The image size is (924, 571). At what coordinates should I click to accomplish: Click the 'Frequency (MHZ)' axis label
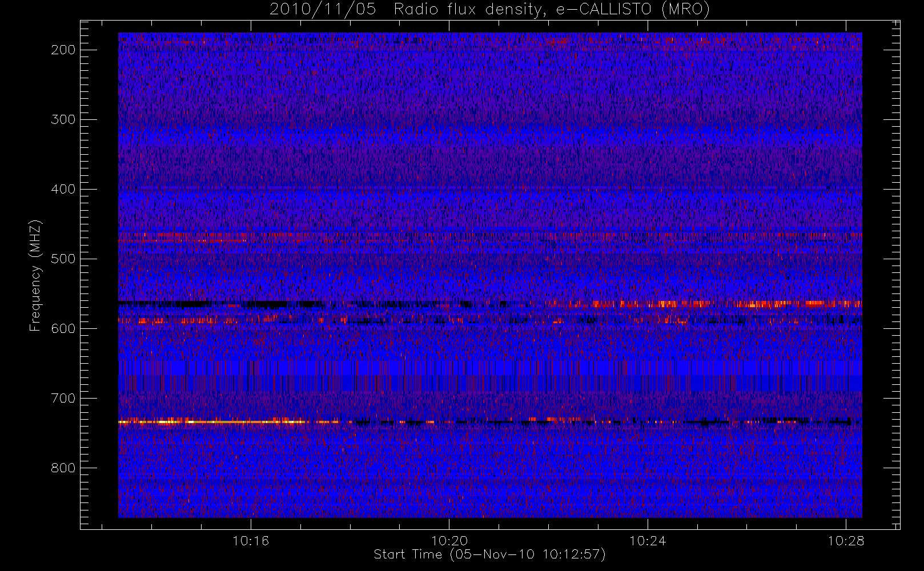[x=35, y=275]
